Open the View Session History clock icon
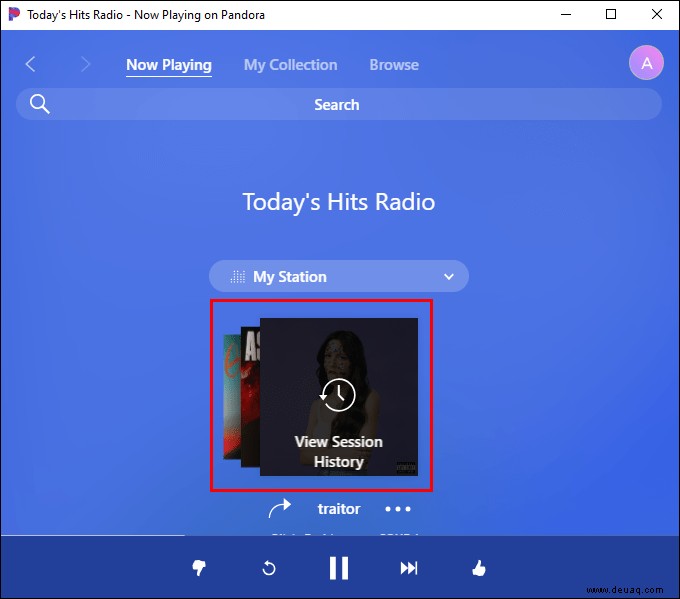The image size is (680, 599). 338,395
